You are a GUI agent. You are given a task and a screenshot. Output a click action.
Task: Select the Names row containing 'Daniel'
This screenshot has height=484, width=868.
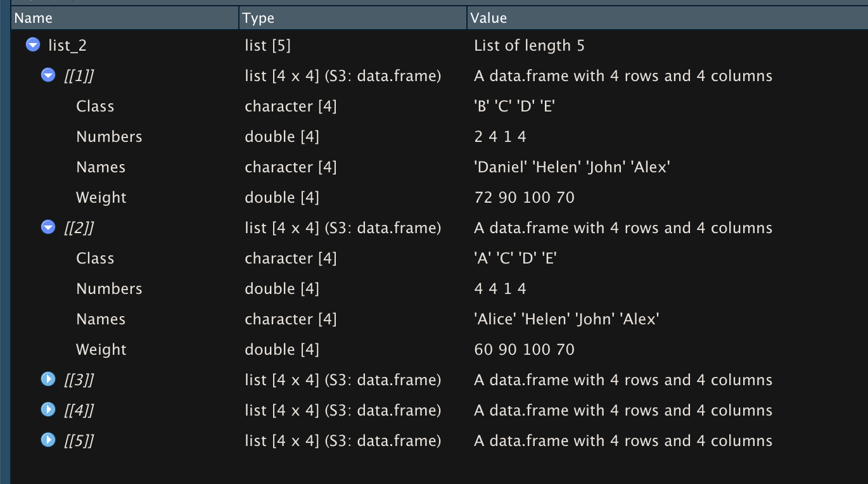[101, 167]
